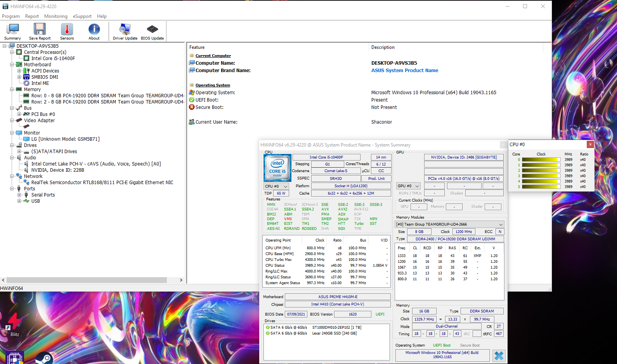Open the Blitz desktop shortcut
The height and width of the screenshot is (364, 617).
click(15, 324)
